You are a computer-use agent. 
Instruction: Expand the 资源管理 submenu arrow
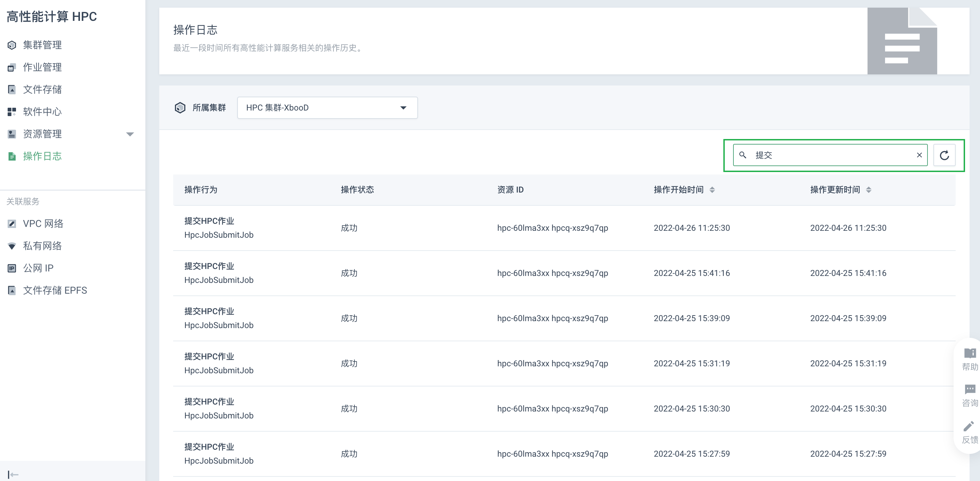pos(130,134)
